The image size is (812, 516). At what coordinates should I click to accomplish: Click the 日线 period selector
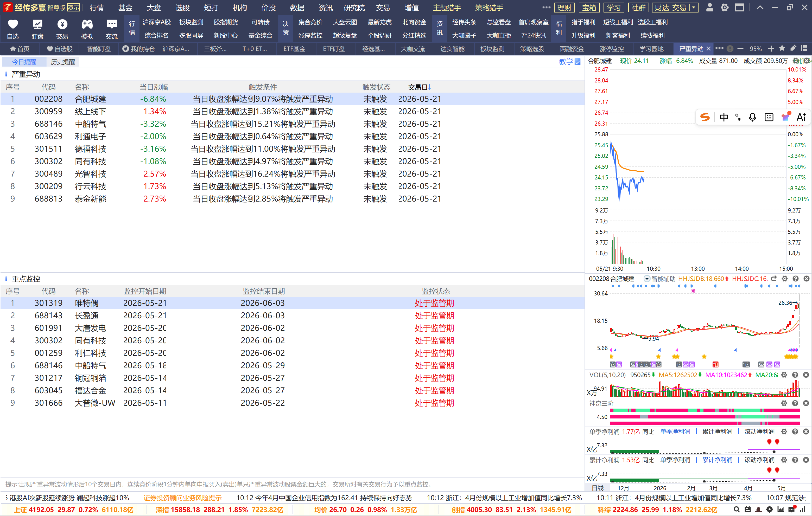click(x=598, y=488)
